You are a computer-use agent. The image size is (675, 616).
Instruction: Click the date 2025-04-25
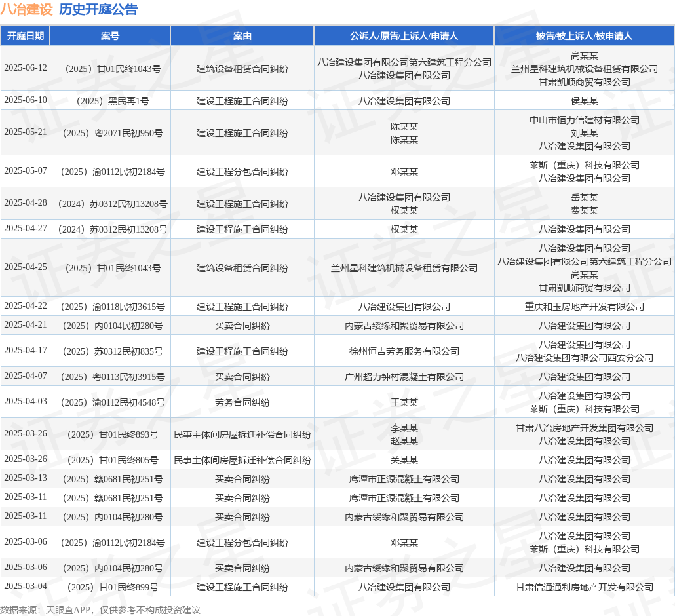[26, 267]
